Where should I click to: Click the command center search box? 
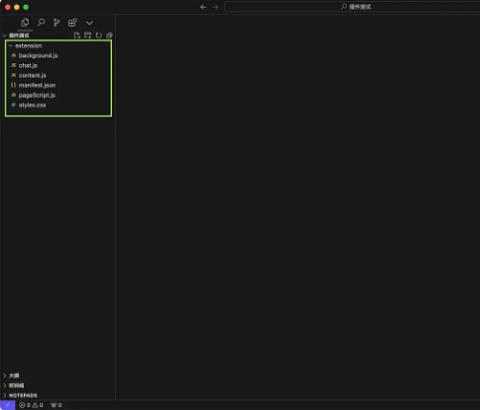coord(353,7)
